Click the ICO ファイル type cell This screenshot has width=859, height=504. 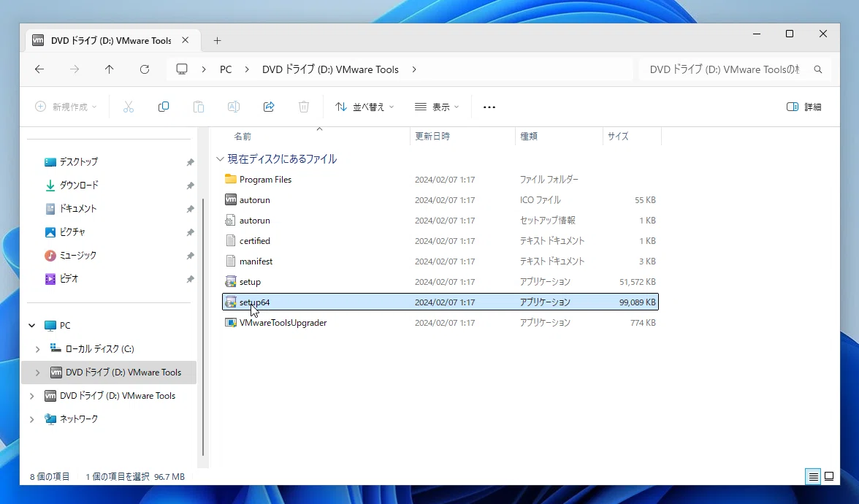(541, 200)
